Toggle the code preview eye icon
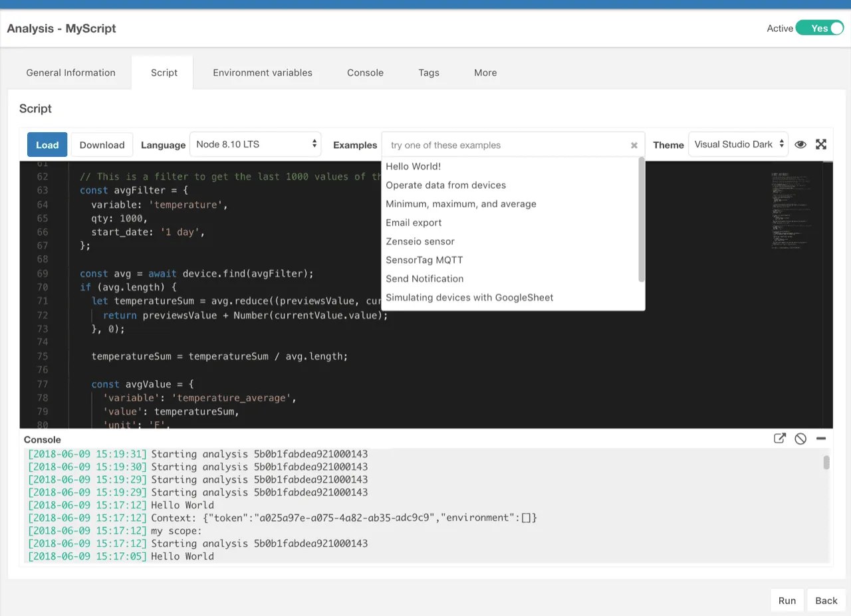 800,144
